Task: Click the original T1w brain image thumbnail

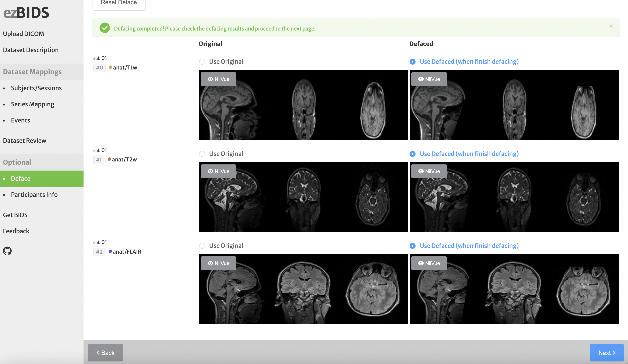Action: pos(303,105)
